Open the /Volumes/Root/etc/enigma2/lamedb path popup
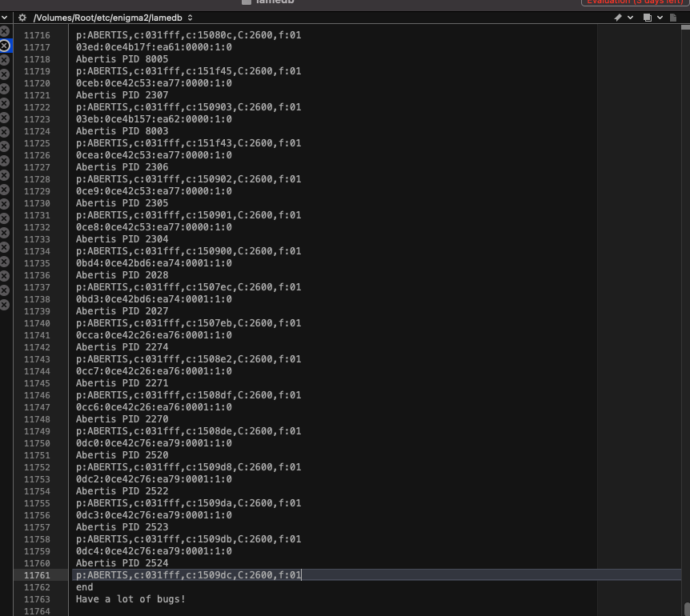The height and width of the screenshot is (616, 690). click(x=112, y=17)
